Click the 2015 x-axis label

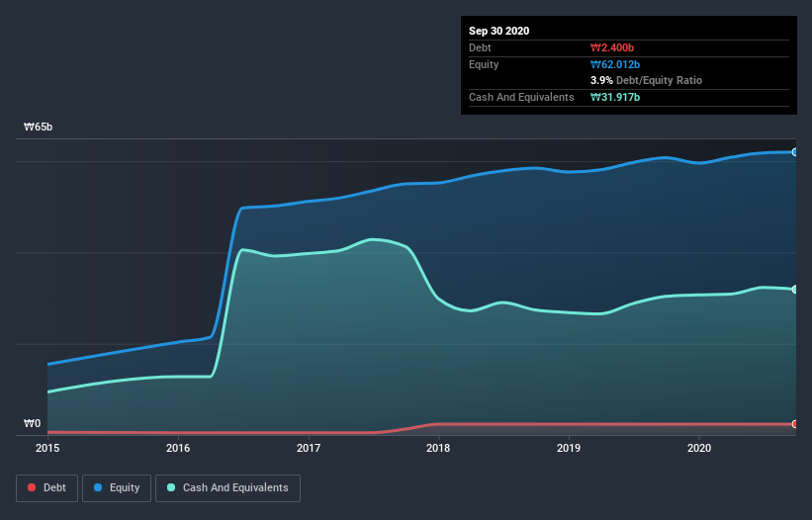tap(47, 448)
